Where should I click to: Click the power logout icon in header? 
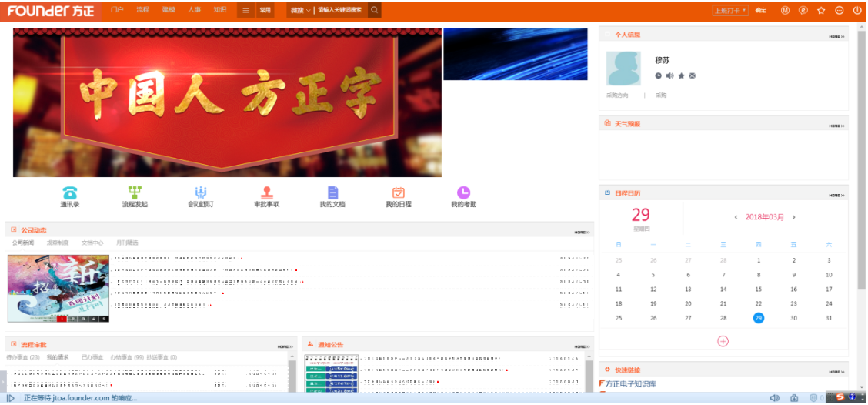[857, 10]
